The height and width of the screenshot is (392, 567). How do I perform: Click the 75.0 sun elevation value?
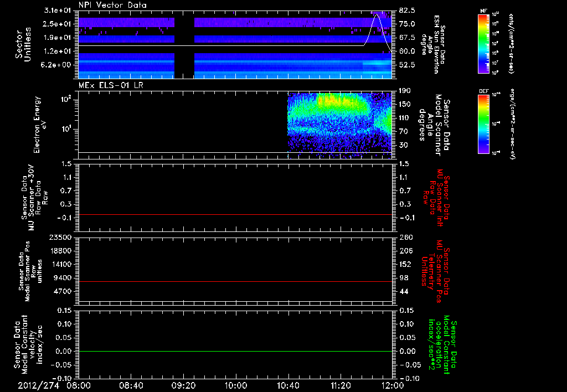(x=407, y=24)
